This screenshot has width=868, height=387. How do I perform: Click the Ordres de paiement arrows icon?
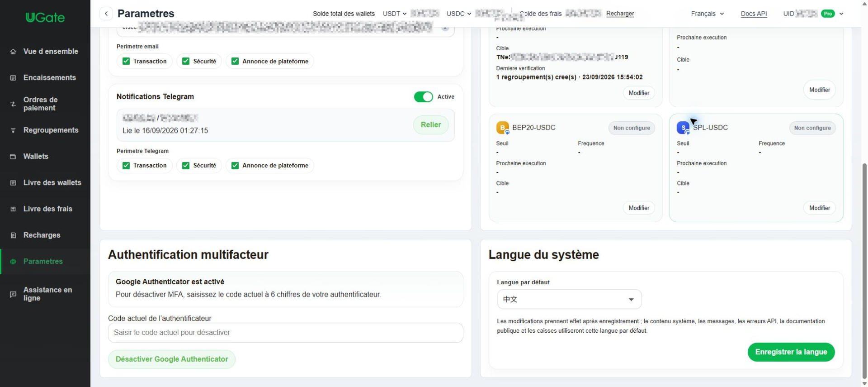point(13,104)
